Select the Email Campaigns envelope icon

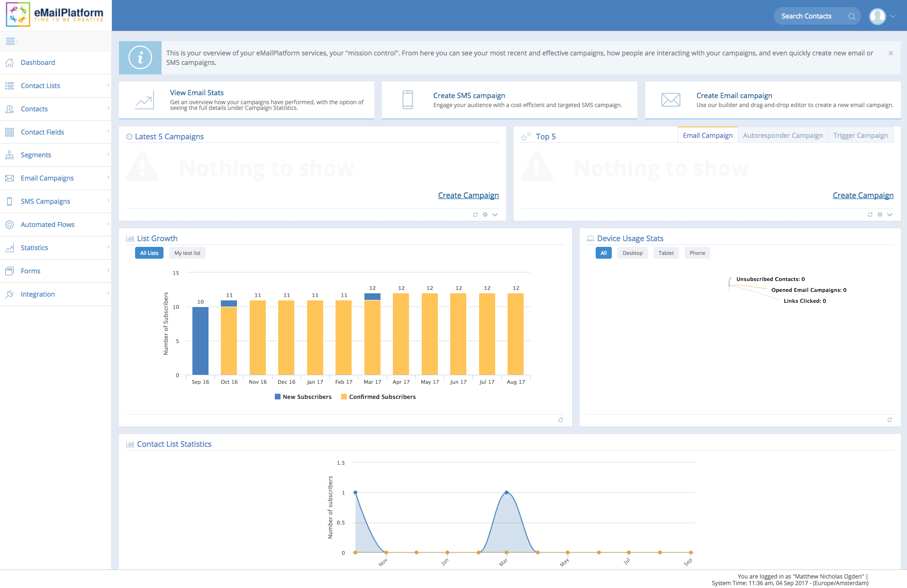[9, 178]
